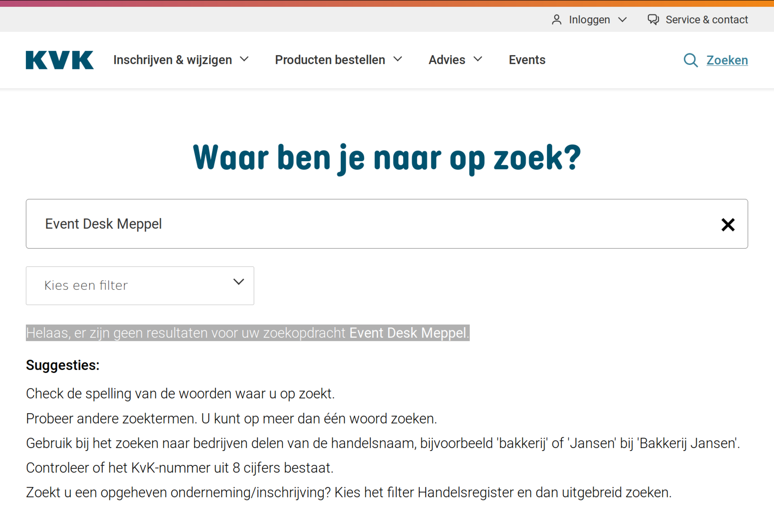Click the chat bubble icon beside Service & contact
This screenshot has width=774, height=532.
653,20
